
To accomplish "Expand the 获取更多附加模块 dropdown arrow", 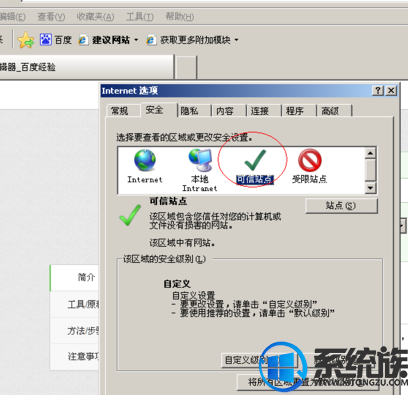I will click(236, 40).
